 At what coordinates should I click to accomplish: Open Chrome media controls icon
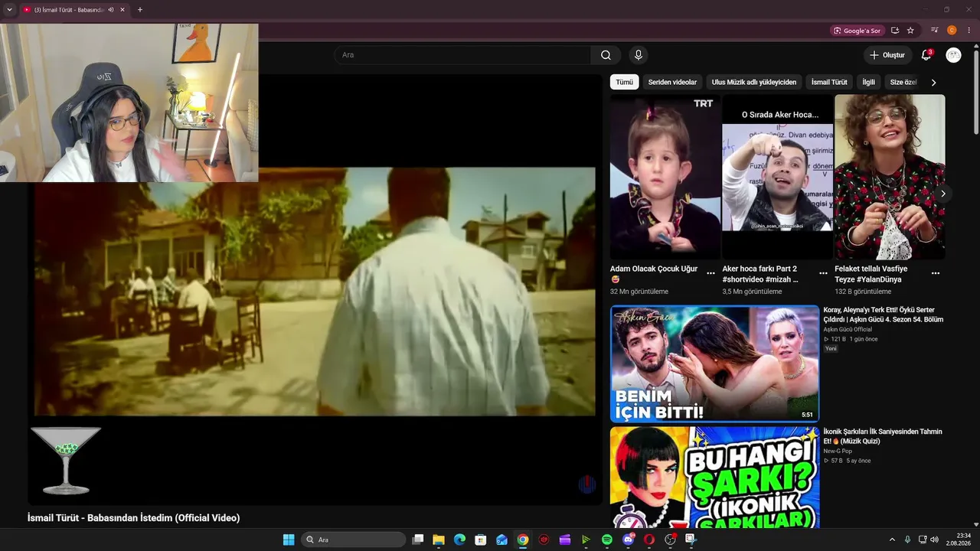point(934,31)
